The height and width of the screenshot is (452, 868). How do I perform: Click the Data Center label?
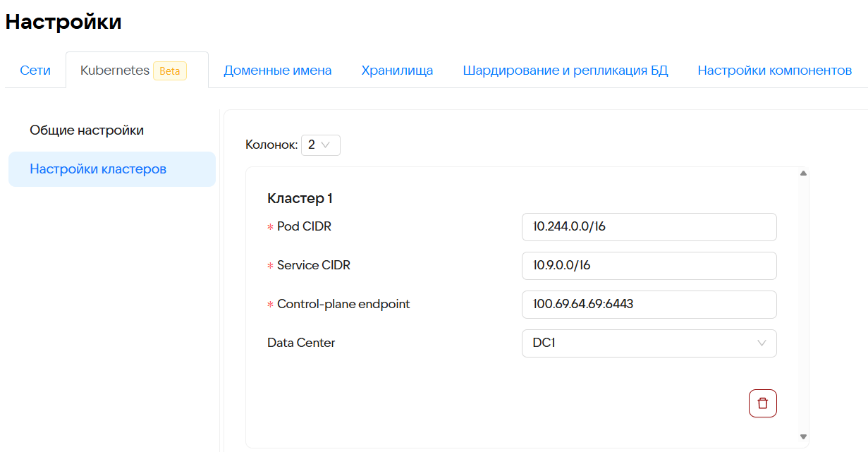point(301,343)
